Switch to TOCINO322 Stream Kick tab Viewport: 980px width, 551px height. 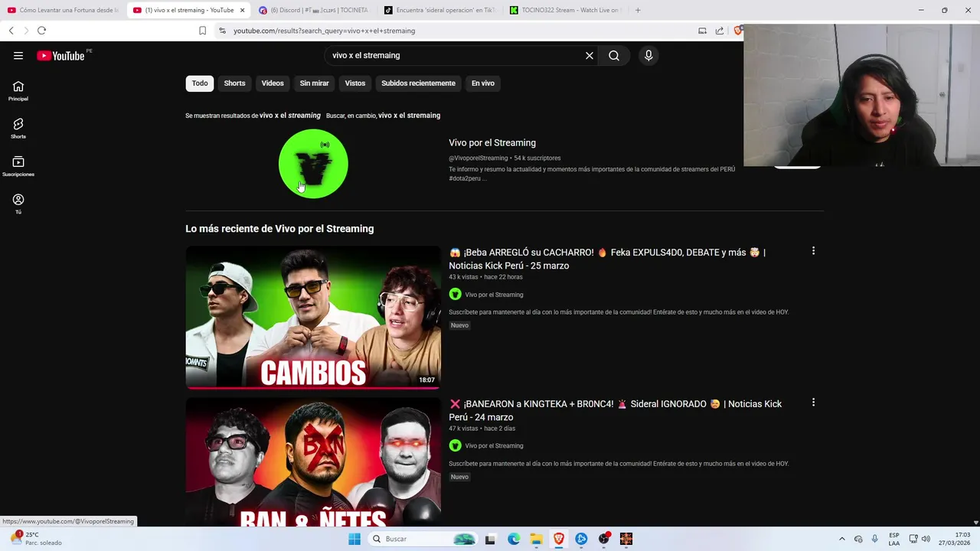click(565, 10)
